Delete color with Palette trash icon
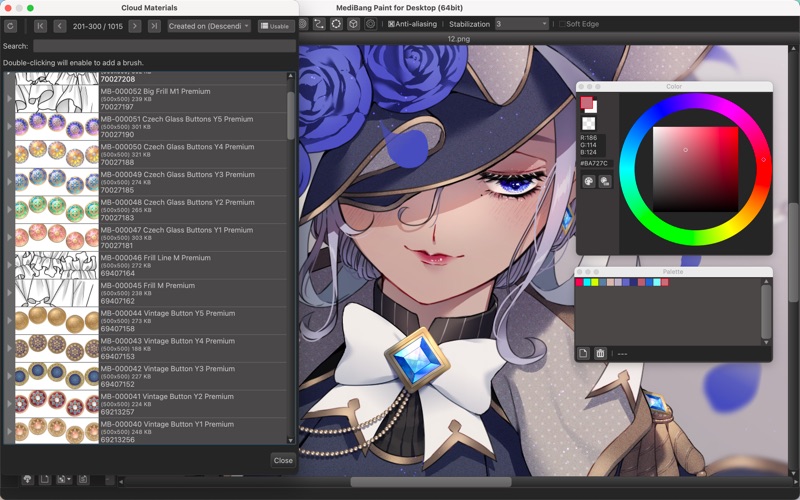The width and height of the screenshot is (800, 500). click(x=600, y=353)
